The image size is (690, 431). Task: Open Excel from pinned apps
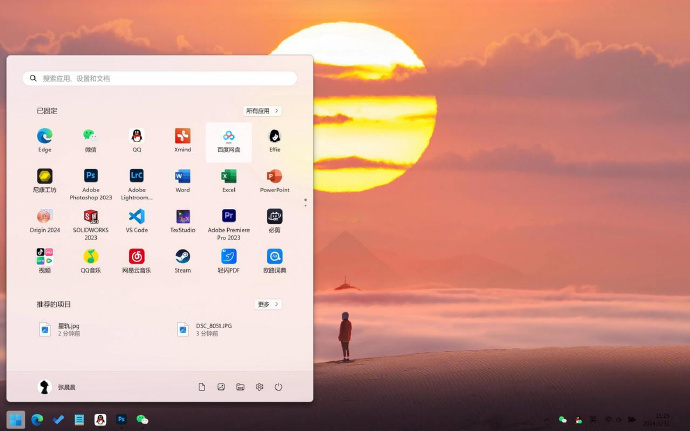229,176
